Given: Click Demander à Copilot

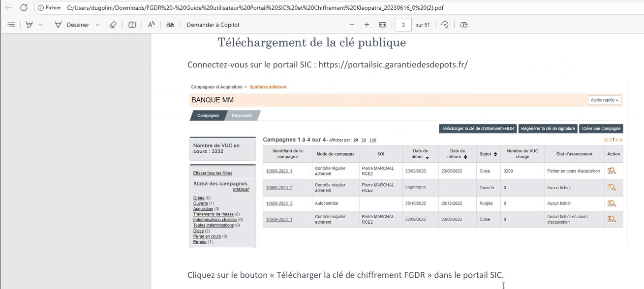Looking at the screenshot, I should pyautogui.click(x=213, y=25).
